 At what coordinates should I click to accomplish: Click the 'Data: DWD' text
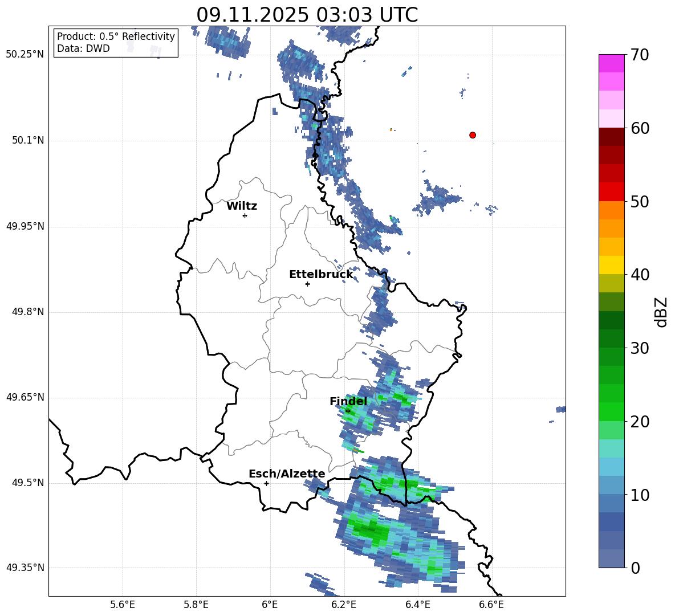tap(83, 48)
